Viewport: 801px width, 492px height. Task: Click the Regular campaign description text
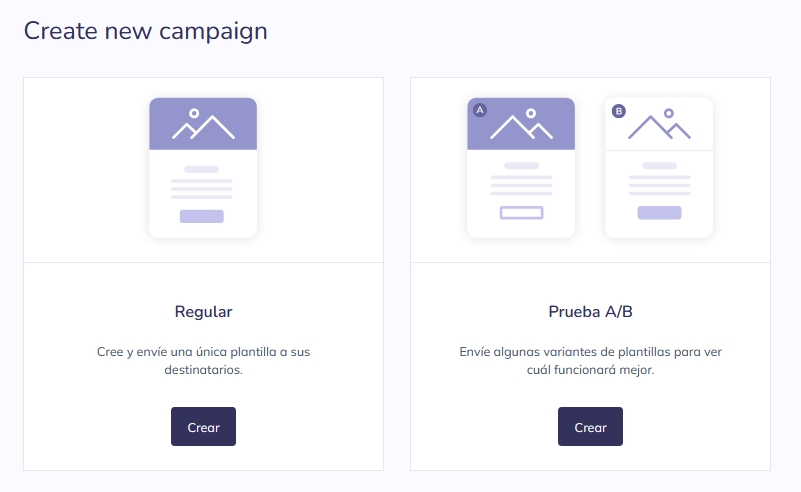pos(203,361)
